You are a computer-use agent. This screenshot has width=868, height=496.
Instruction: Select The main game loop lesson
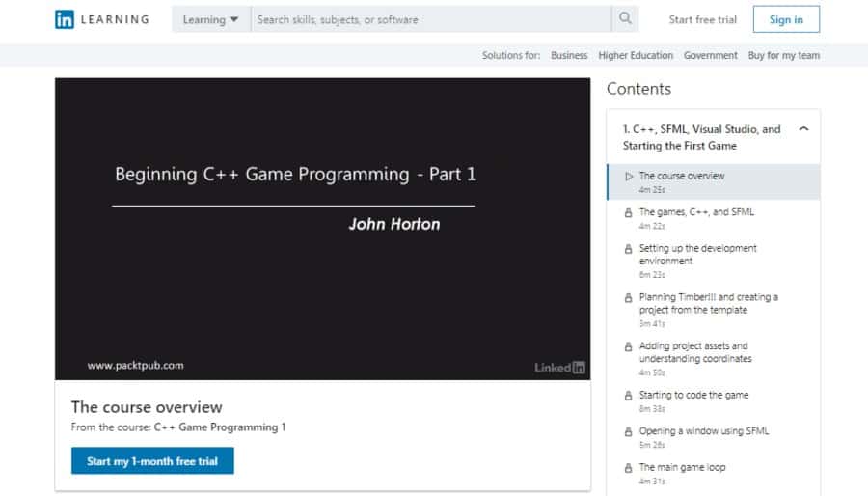tap(714, 473)
